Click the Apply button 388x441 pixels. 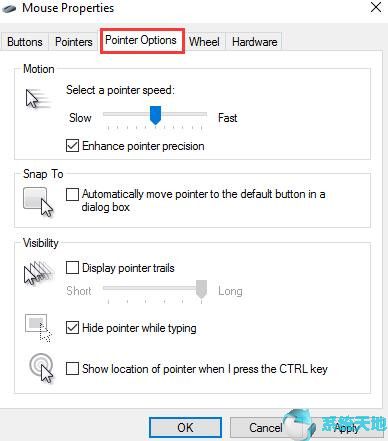click(x=347, y=427)
